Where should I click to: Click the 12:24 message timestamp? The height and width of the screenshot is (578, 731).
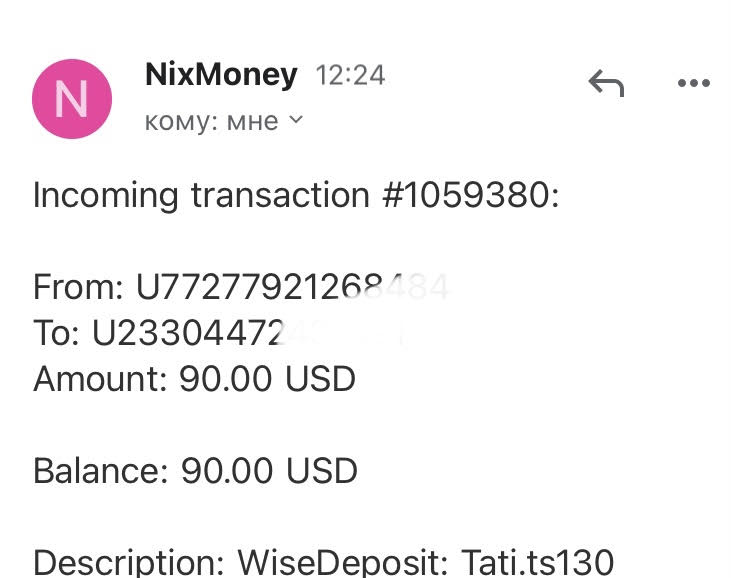pos(350,75)
